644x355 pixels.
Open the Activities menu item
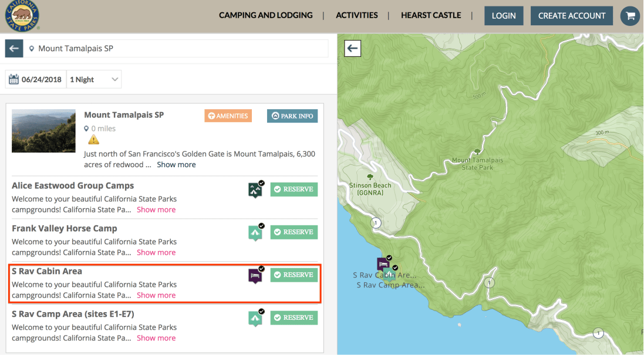click(x=356, y=15)
